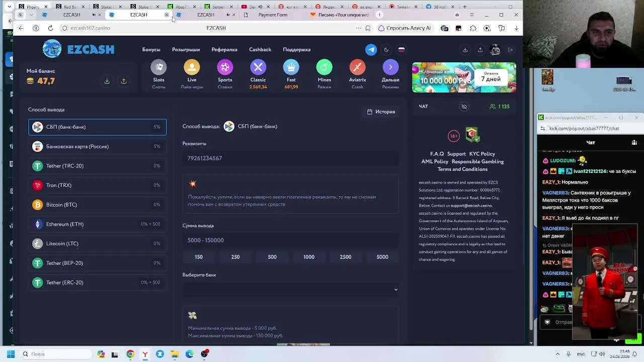The width and height of the screenshot is (644, 362).
Task: Click the EZCASH shark logo
Action: [x=78, y=49]
